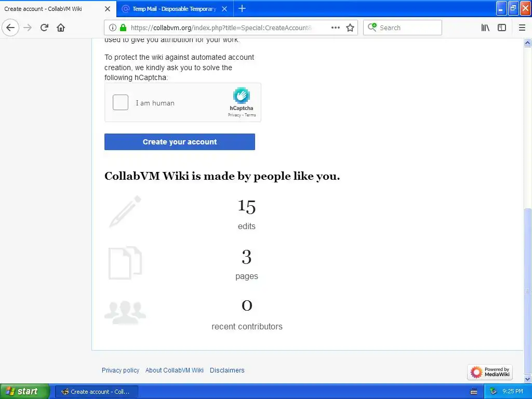The image size is (532, 399).
Task: Close the Temp Mail tab
Action: pyautogui.click(x=224, y=9)
